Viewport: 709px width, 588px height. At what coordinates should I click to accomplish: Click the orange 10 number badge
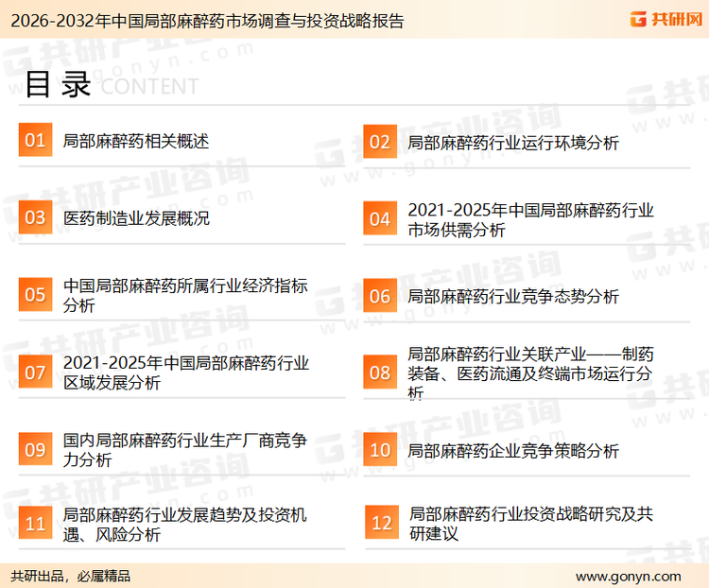point(380,450)
